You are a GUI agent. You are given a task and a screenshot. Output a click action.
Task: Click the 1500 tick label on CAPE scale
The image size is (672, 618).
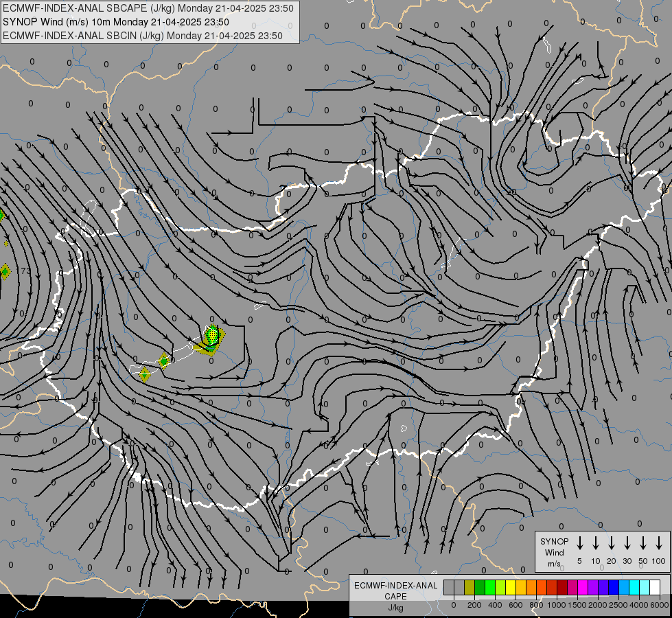[577, 605]
